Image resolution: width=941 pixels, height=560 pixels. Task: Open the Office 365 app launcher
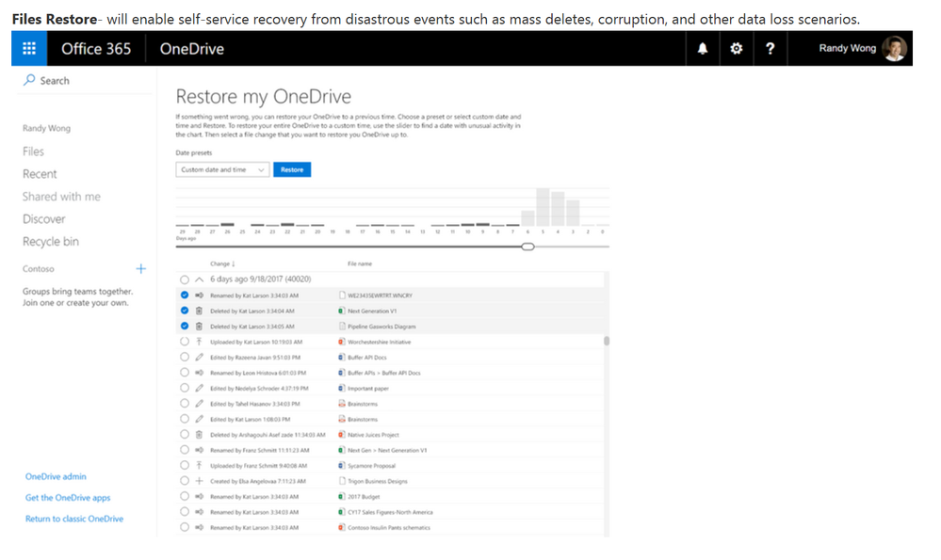point(27,48)
